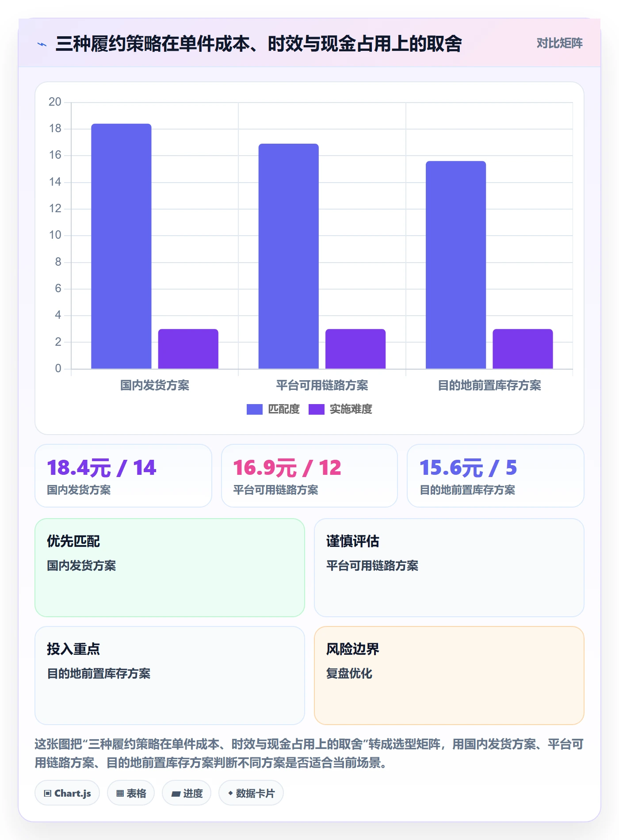Click the 进度 tag chip
Viewport: 619px width, 840px height.
[x=187, y=793]
